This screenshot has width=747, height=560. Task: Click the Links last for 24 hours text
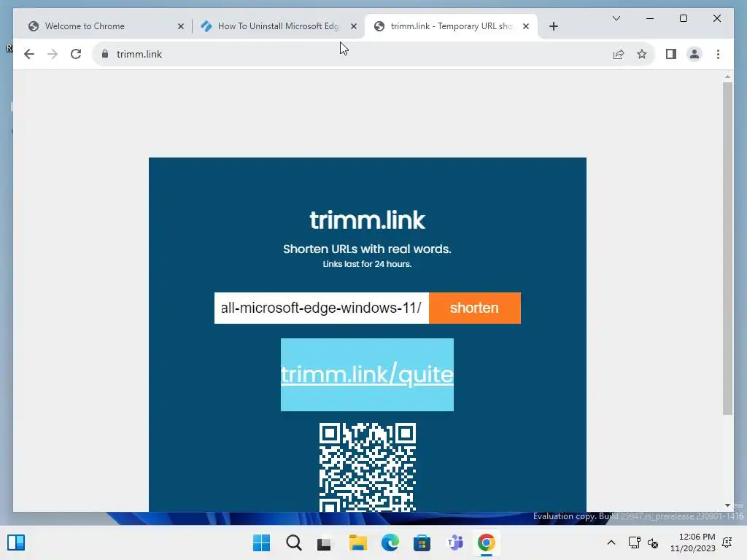pyautogui.click(x=367, y=264)
